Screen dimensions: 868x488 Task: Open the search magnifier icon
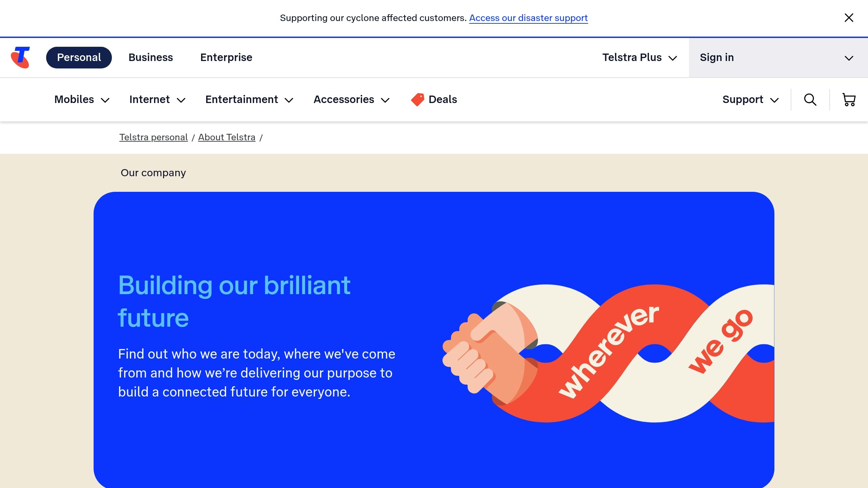(810, 100)
